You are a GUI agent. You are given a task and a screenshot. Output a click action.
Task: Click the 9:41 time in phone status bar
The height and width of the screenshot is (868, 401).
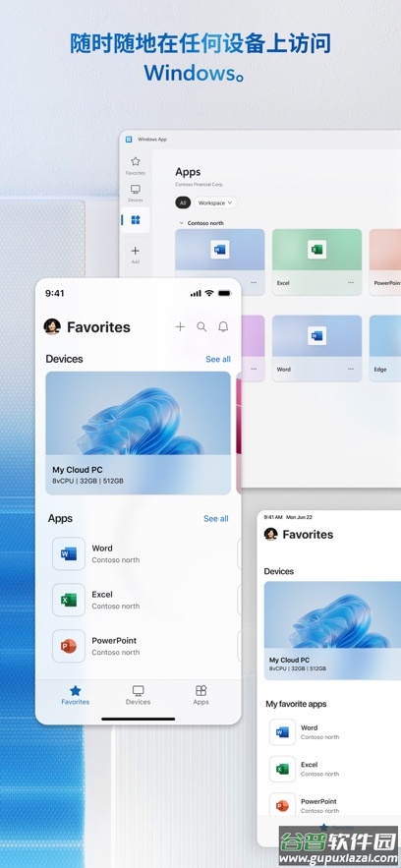pyautogui.click(x=54, y=293)
